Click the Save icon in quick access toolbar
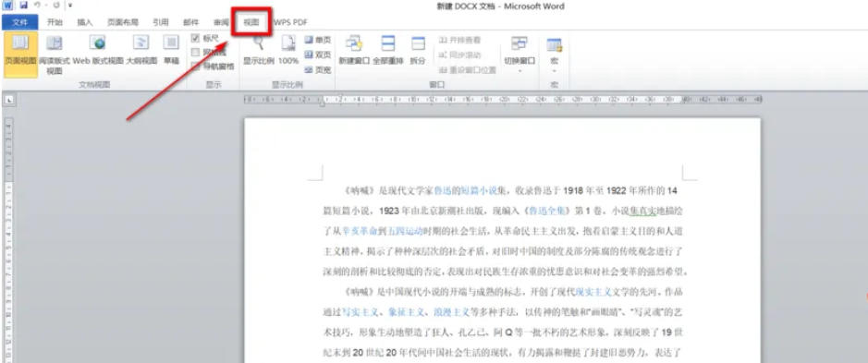 [23, 6]
